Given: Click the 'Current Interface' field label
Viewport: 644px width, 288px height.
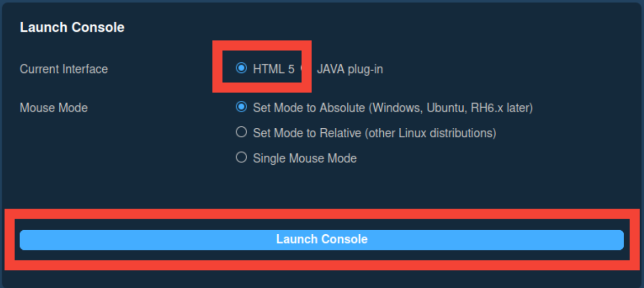Looking at the screenshot, I should pyautogui.click(x=64, y=69).
